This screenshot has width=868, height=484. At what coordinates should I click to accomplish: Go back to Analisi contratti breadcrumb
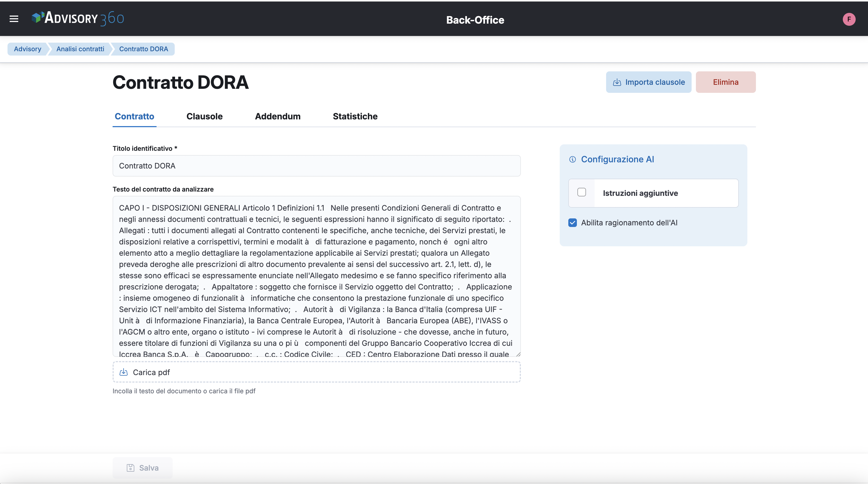pos(80,49)
